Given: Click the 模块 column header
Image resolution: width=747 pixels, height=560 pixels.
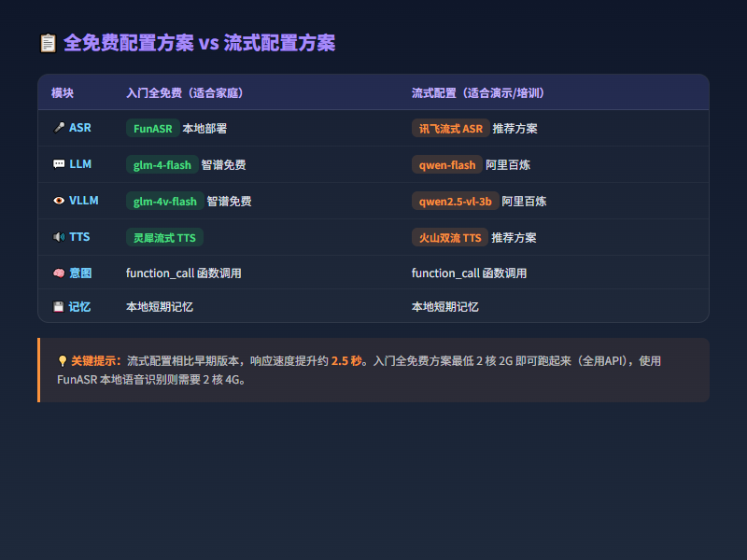Looking at the screenshot, I should point(63,93).
